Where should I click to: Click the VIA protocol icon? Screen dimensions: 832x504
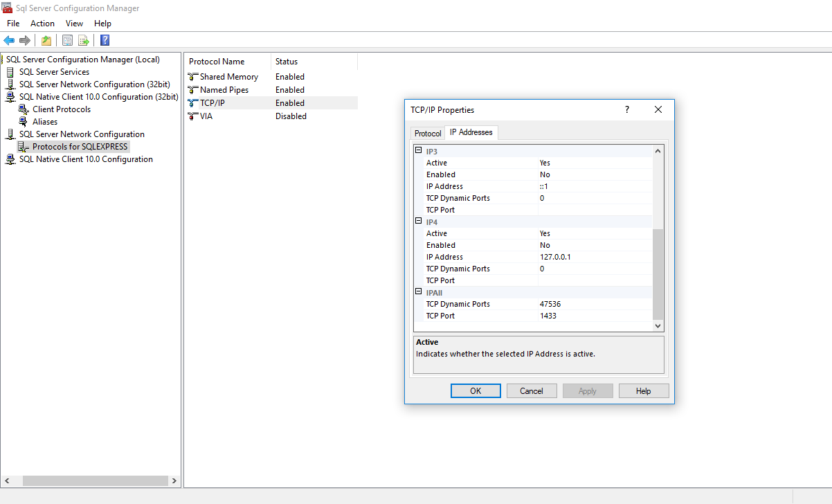tap(193, 116)
